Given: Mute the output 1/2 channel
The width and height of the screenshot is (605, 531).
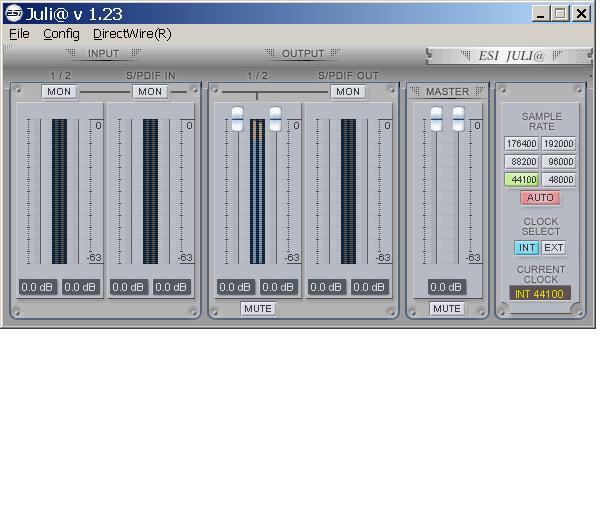Looking at the screenshot, I should click(x=258, y=309).
